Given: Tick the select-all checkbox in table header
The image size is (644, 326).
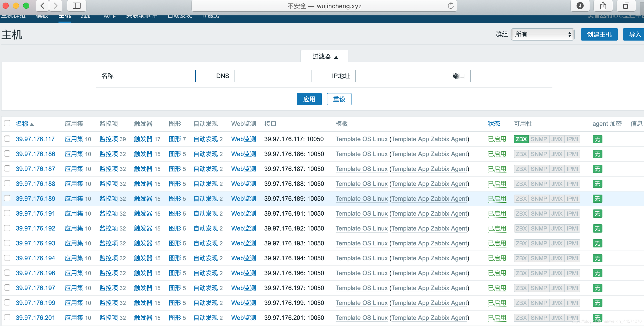Looking at the screenshot, I should [x=7, y=123].
